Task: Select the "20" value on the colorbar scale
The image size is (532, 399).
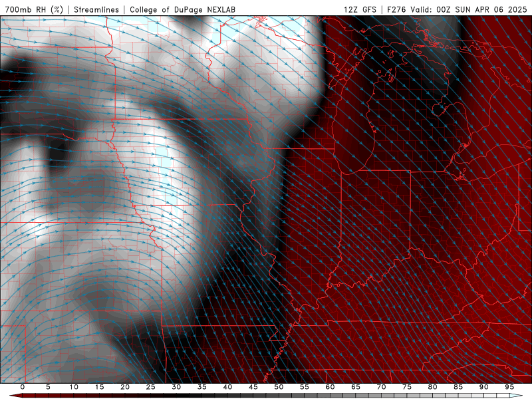Action: (x=125, y=387)
